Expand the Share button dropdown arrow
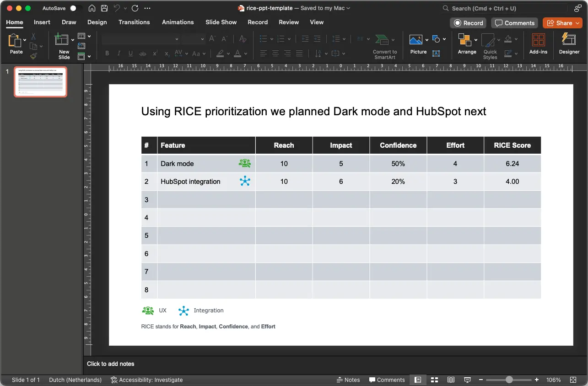 coord(577,23)
